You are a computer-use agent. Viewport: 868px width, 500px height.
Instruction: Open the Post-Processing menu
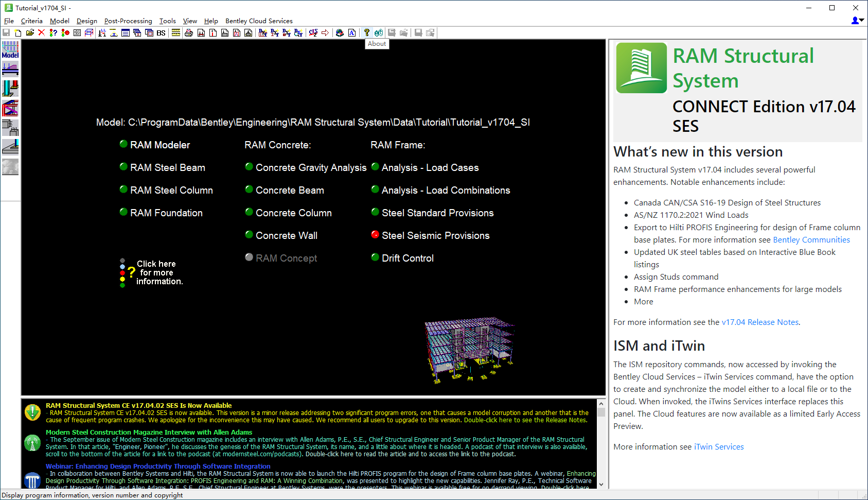[128, 21]
